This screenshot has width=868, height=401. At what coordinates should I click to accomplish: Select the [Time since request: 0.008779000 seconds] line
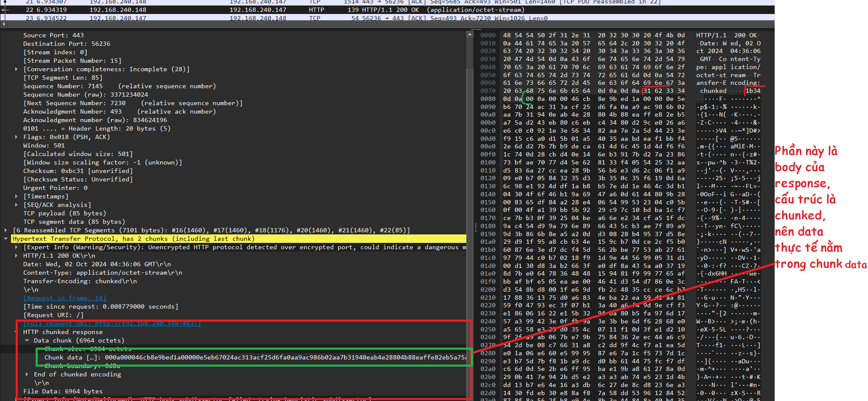(x=101, y=306)
